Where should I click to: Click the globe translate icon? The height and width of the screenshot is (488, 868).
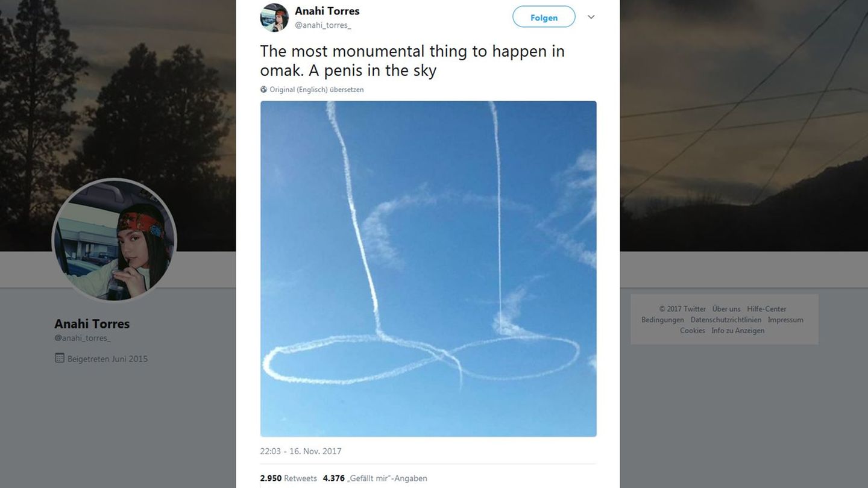click(x=263, y=90)
